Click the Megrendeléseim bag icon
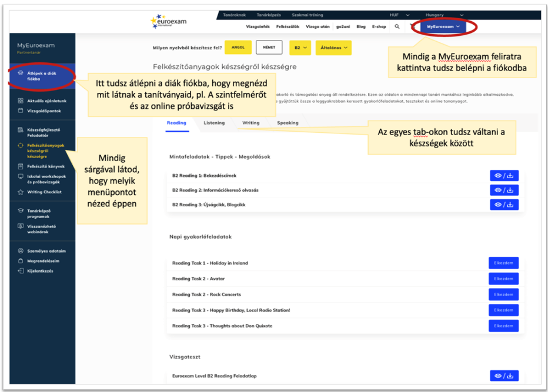548x392 pixels. [x=21, y=261]
